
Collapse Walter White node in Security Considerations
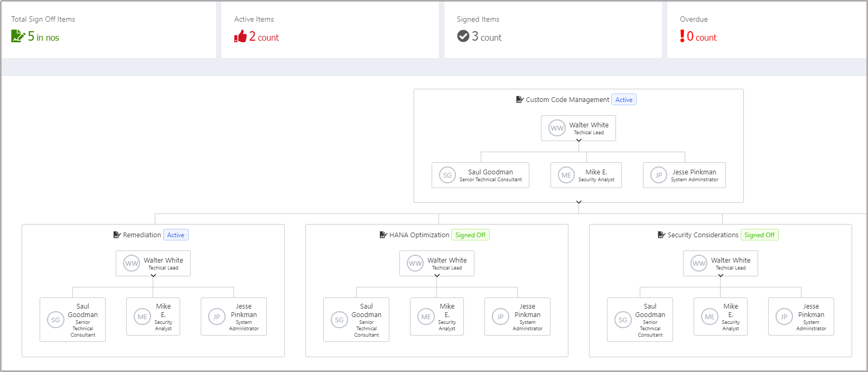[721, 275]
